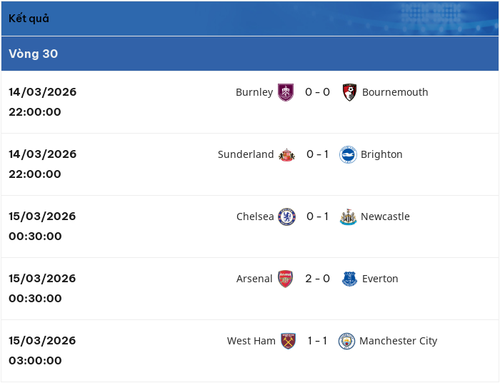The width and height of the screenshot is (500, 383).
Task: Select the West Ham crest
Action: [288, 341]
